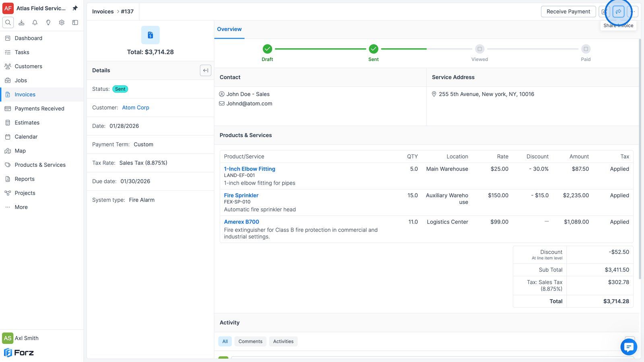This screenshot has width=644, height=362.
Task: Open Jobs in sidebar
Action: point(42,80)
